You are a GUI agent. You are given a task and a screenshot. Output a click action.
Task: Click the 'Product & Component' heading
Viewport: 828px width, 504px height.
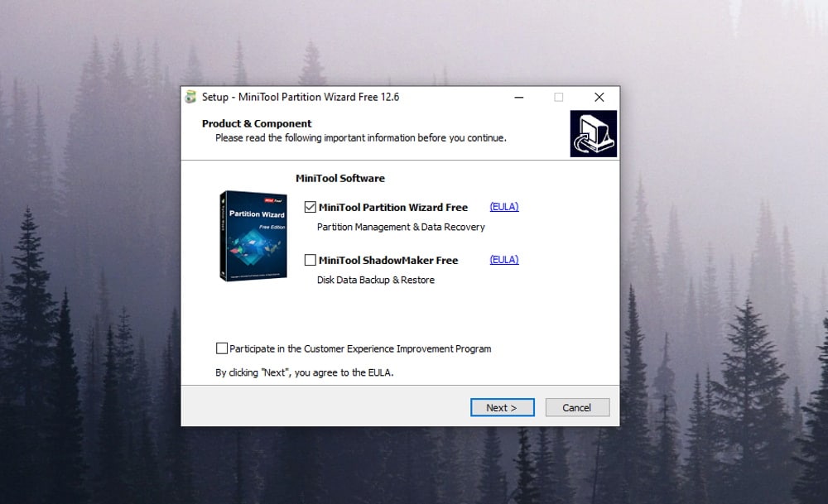click(257, 124)
